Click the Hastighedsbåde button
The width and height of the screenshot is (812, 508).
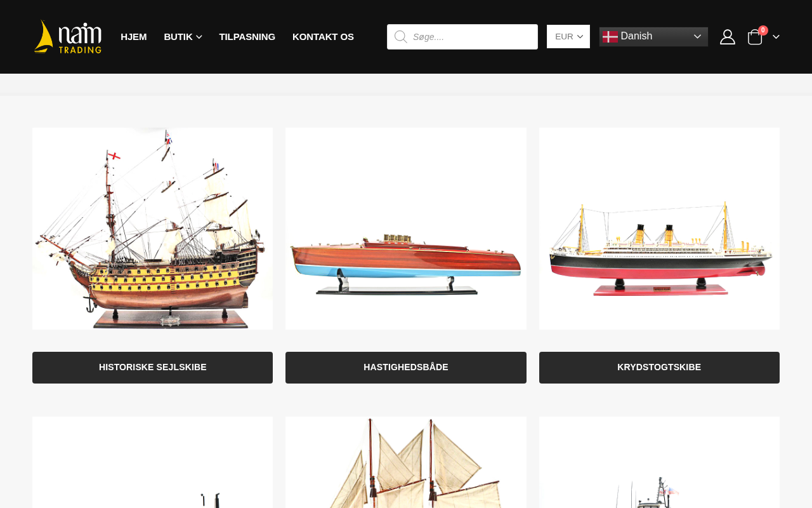(x=406, y=368)
